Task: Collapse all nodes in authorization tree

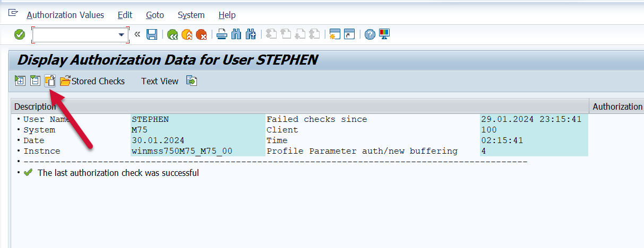Action: point(35,81)
